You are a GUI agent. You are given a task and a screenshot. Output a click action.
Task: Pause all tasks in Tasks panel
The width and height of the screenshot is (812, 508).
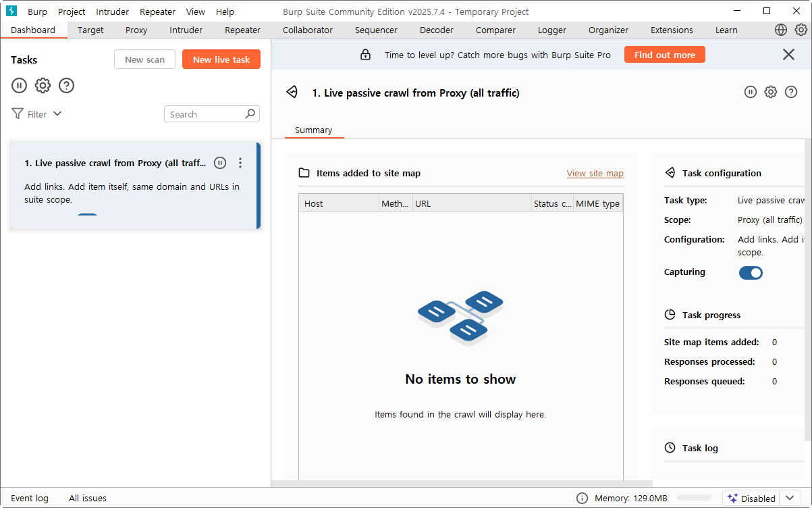[x=19, y=86]
